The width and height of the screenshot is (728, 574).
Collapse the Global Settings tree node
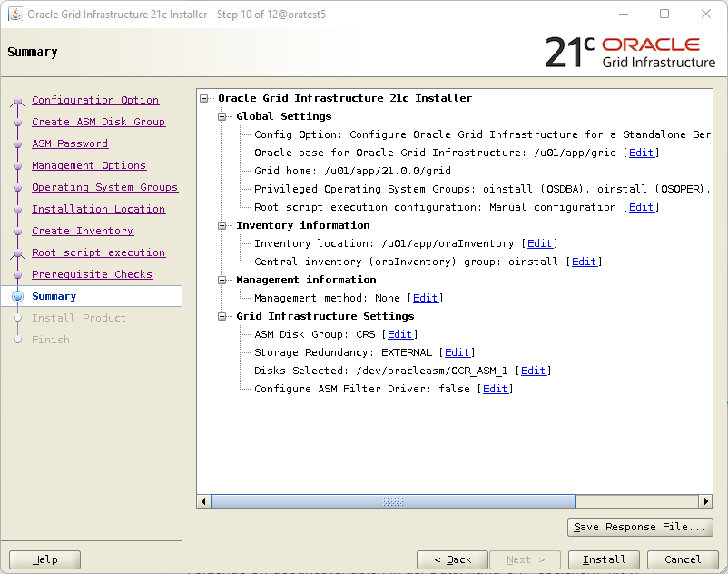pyautogui.click(x=221, y=116)
